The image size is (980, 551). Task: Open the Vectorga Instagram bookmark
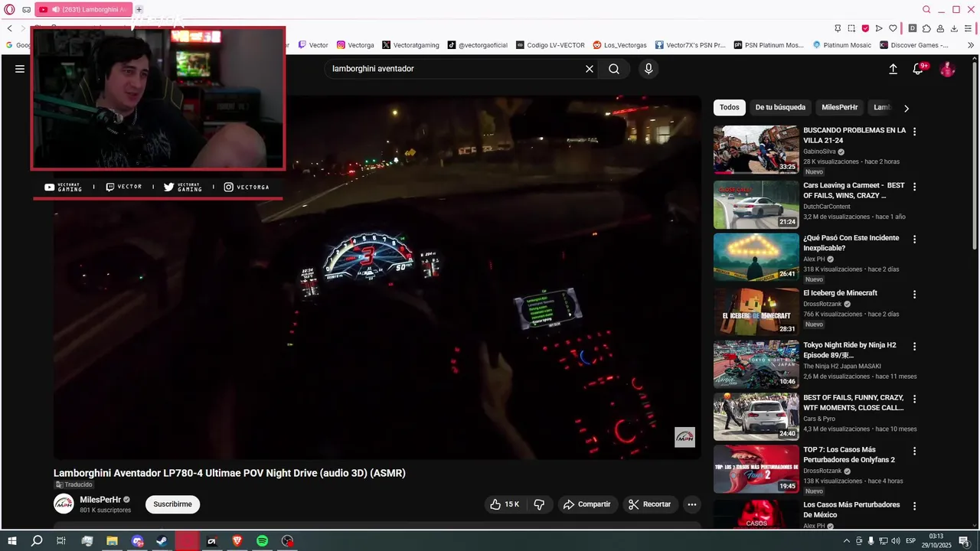(x=355, y=45)
